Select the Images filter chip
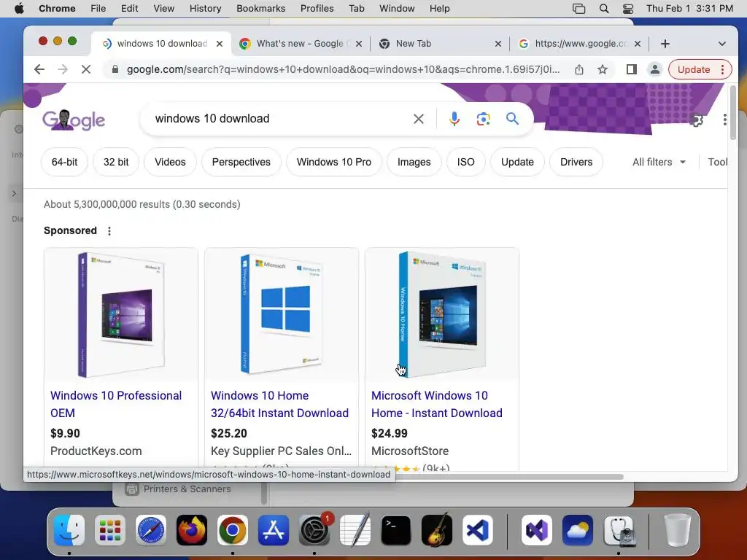 (x=414, y=162)
